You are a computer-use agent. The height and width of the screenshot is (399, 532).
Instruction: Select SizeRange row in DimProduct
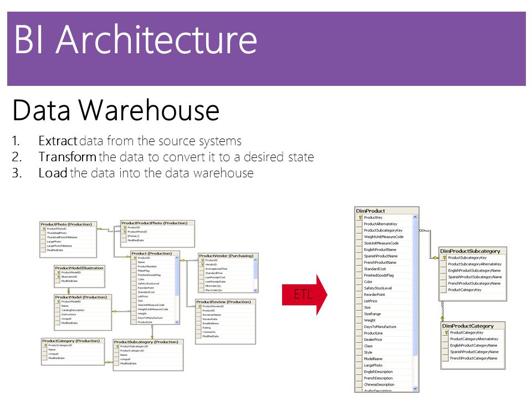(384, 314)
